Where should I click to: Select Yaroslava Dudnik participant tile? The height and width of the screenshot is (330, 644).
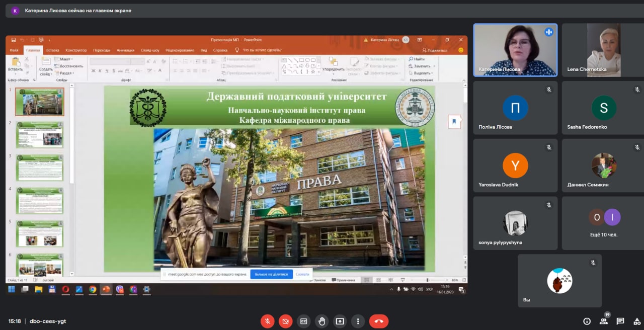click(515, 166)
